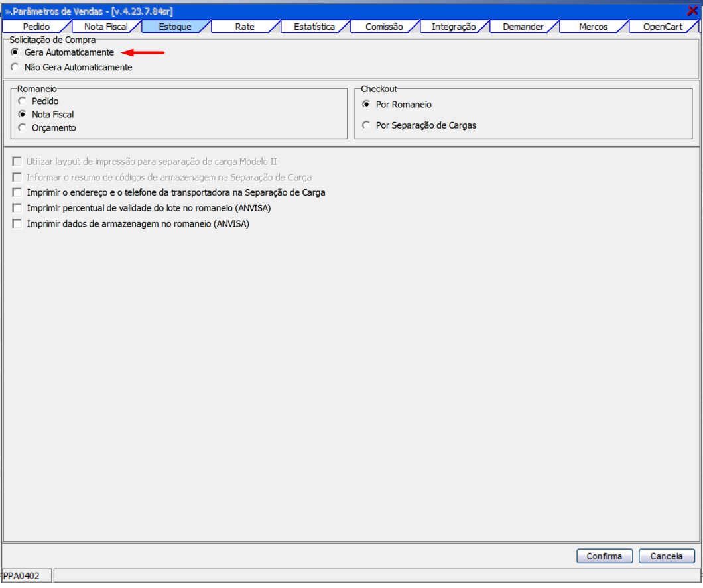Open the Integração tab
703x588 pixels.
(453, 27)
